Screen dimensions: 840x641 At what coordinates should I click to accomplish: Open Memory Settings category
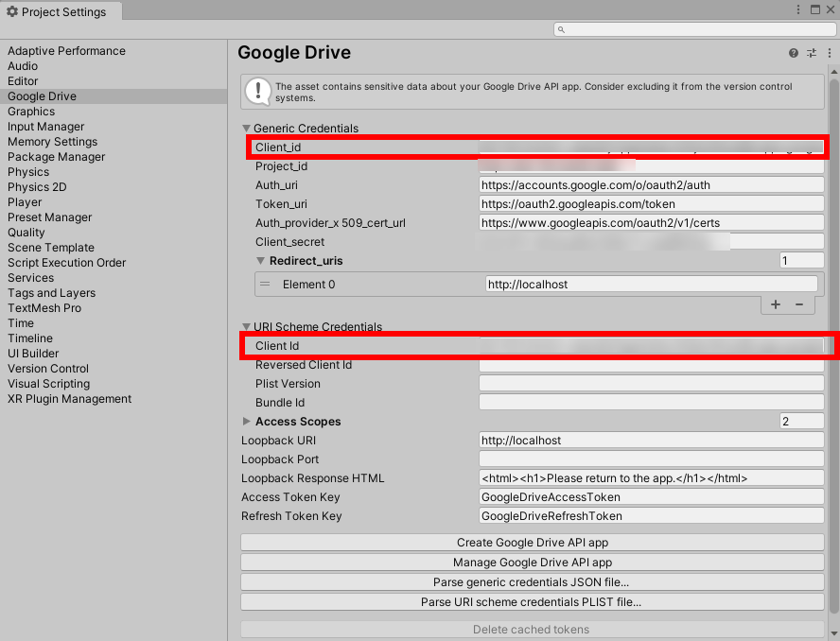point(53,142)
